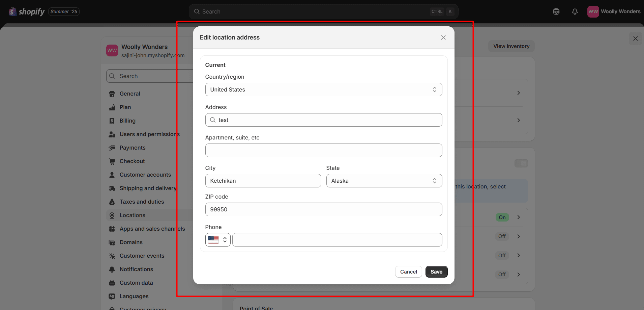Open Custom data settings
Image resolution: width=644 pixels, height=310 pixels.
(136, 283)
